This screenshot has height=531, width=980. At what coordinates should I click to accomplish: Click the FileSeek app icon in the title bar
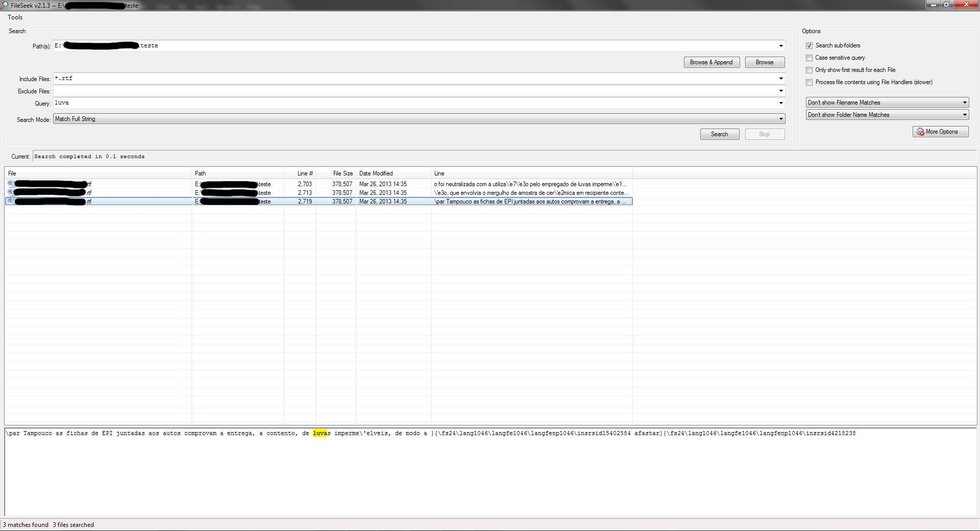5,5
